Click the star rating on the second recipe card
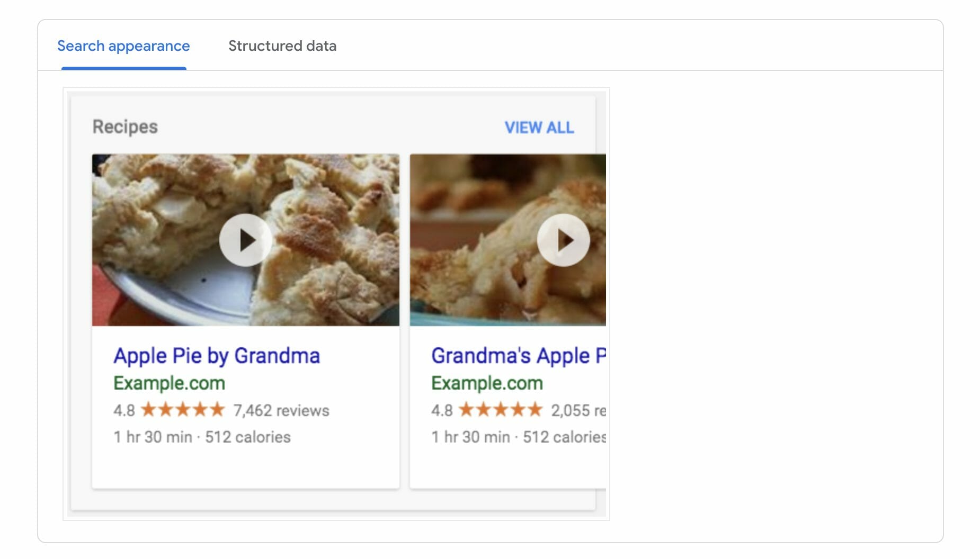 (x=501, y=409)
